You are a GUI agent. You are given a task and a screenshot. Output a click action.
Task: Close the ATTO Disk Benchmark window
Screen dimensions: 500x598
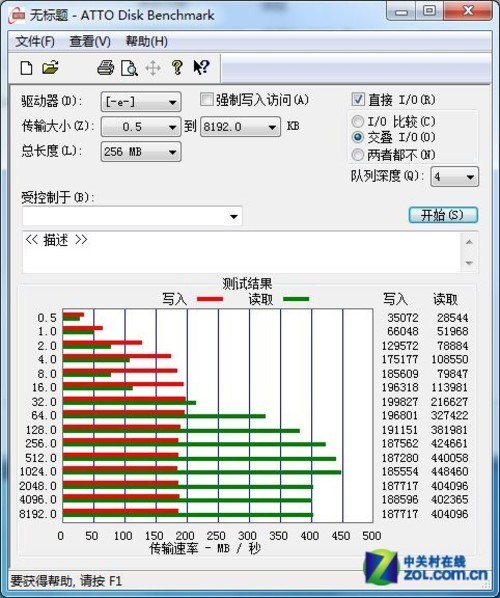click(x=467, y=11)
